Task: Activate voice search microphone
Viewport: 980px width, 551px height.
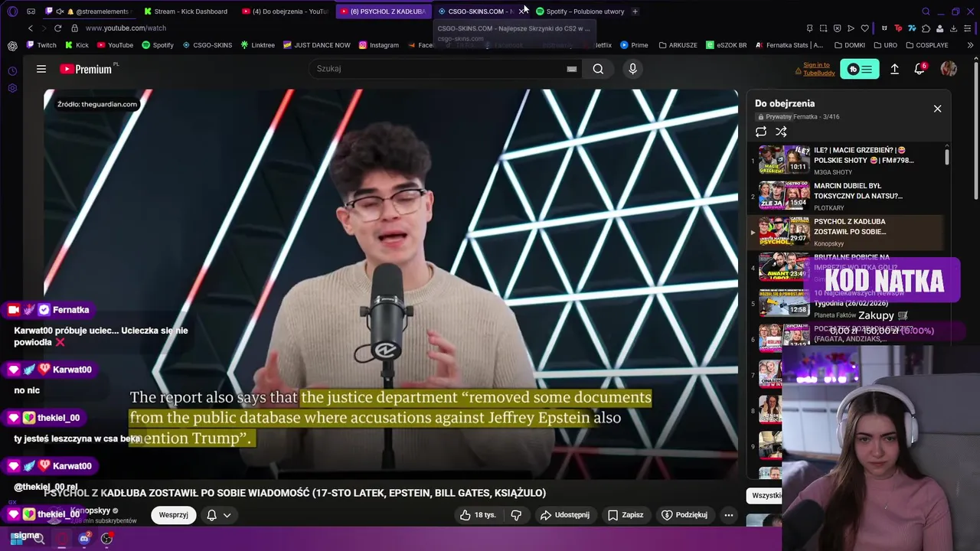Action: 632,69
